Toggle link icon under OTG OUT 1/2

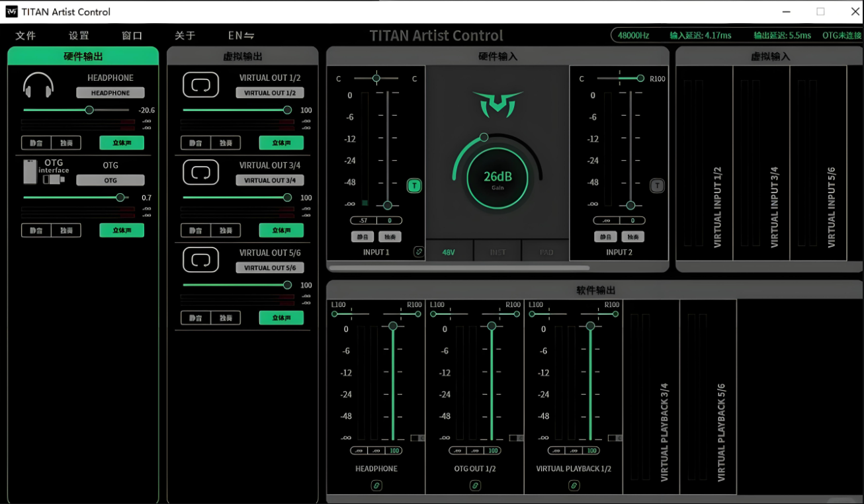point(475,485)
